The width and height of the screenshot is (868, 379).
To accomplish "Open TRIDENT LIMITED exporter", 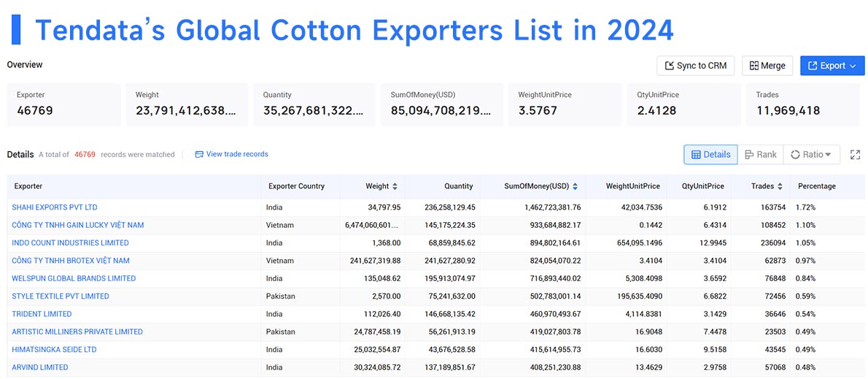I will coord(42,313).
